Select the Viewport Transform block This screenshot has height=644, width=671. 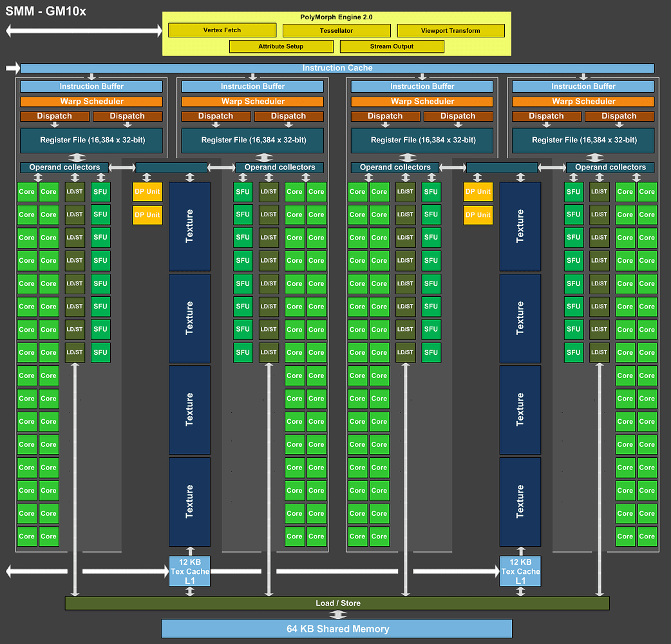pos(450,30)
